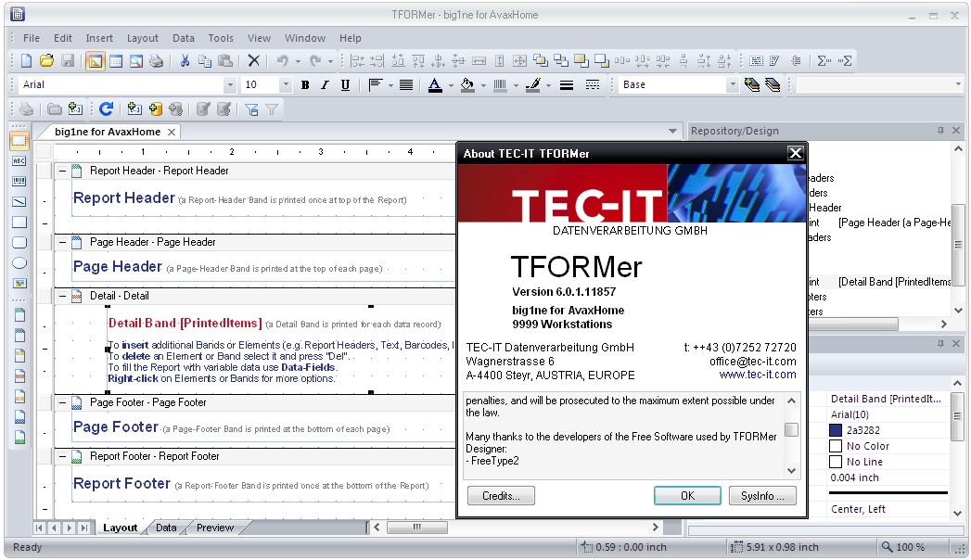Open layers stack icon next to Base
The image size is (971, 560).
(773, 84)
